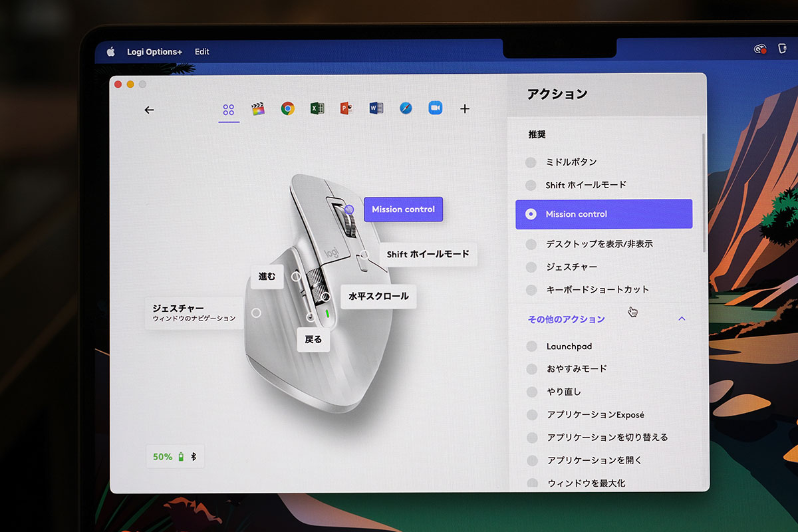Open the Word application profile
This screenshot has height=532, width=798.
[376, 108]
